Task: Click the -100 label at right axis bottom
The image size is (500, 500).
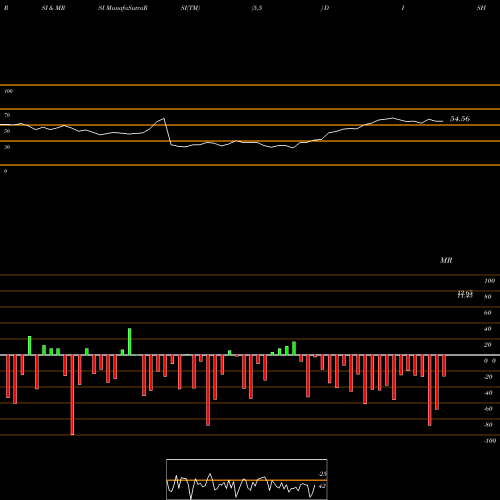Action: (490, 441)
